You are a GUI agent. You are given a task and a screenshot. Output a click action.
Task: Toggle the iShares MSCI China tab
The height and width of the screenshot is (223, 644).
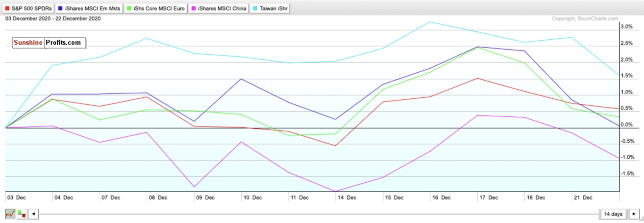219,8
